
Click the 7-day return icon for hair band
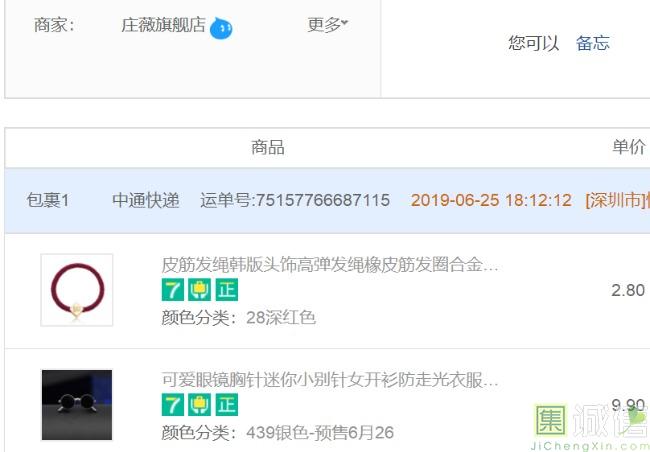pyautogui.click(x=172, y=289)
